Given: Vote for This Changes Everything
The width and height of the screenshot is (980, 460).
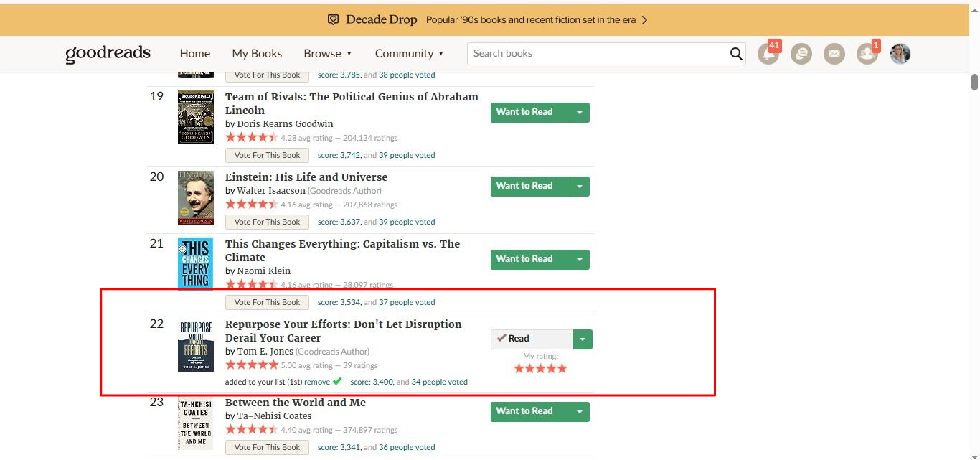Looking at the screenshot, I should click(267, 302).
